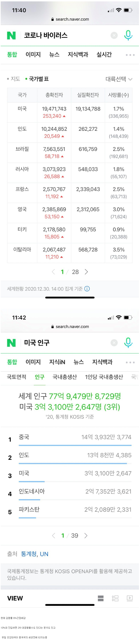Expand more tabs after 실시간
The image size is (140, 644).
130,55
